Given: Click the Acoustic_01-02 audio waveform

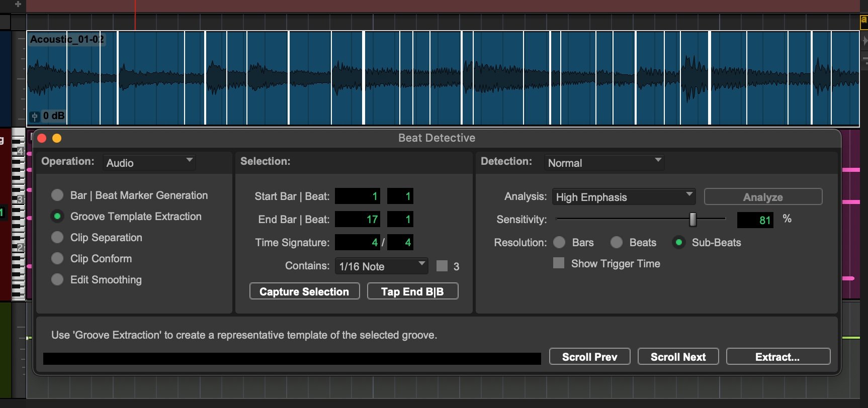Looking at the screenshot, I should (443, 78).
